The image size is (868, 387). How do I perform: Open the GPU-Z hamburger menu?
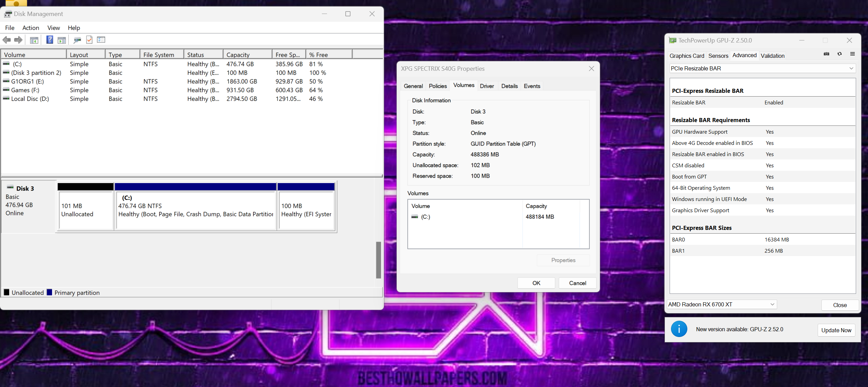852,54
